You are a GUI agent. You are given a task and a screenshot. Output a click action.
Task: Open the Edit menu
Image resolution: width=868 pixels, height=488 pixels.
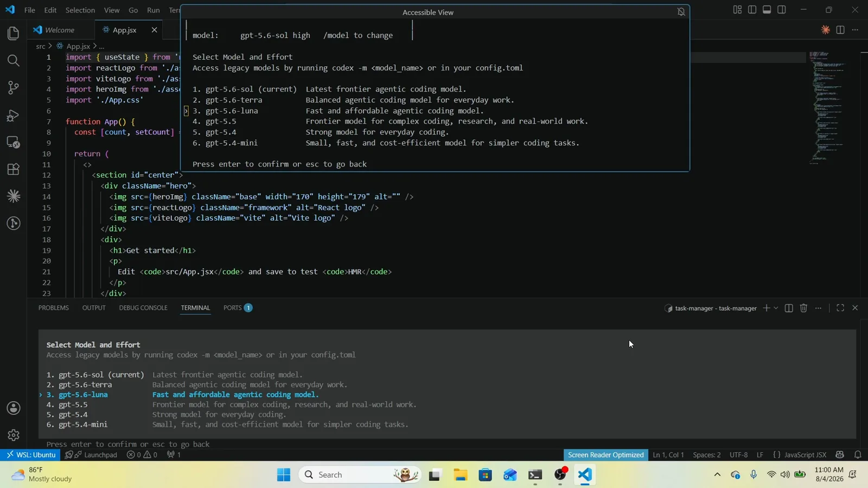[x=50, y=10]
